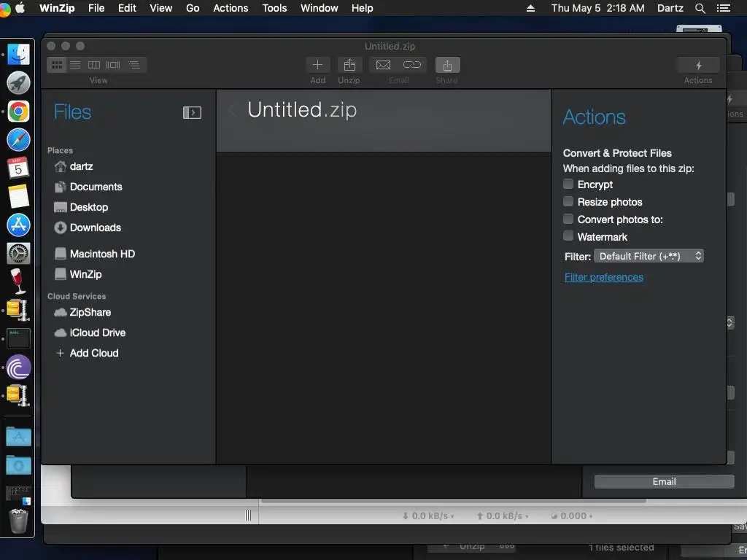Open Calendar from the Dock
Viewport: 747px width, 560px height.
(x=18, y=168)
